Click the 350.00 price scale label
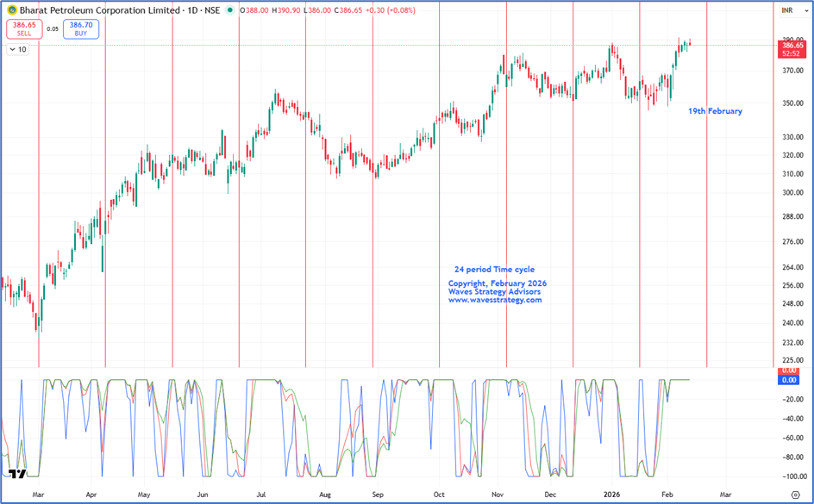Image resolution: width=814 pixels, height=504 pixels. [x=792, y=103]
